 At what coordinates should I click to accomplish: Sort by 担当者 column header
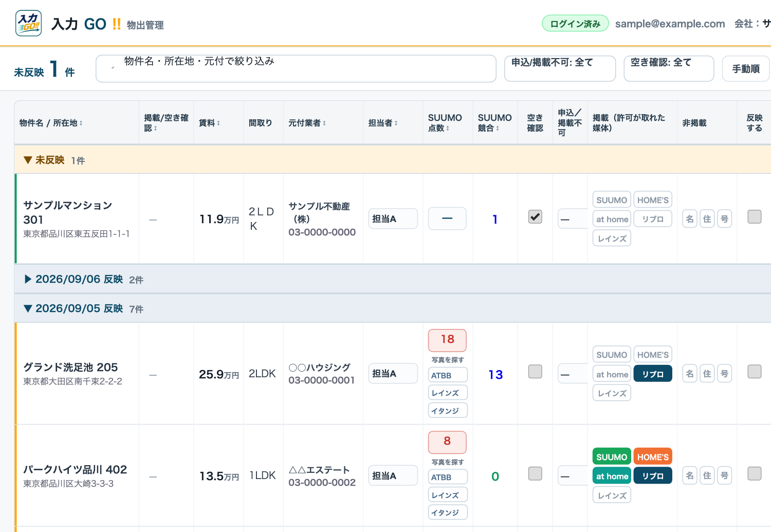[x=383, y=123]
